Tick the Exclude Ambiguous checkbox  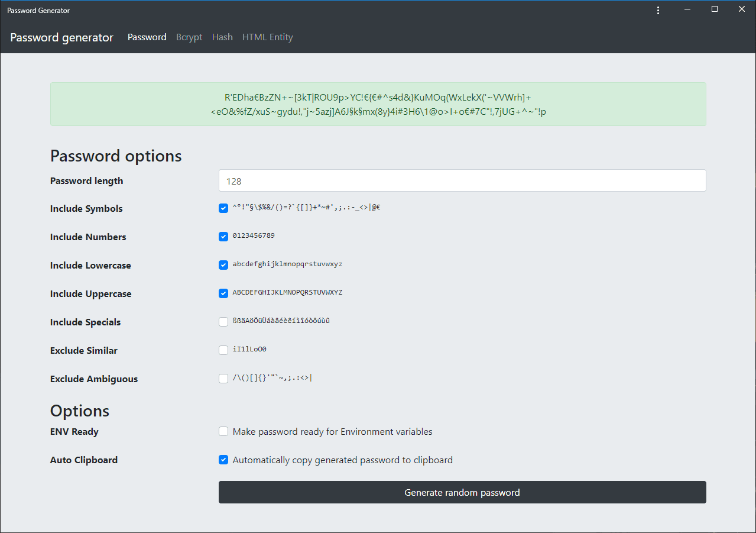click(223, 379)
